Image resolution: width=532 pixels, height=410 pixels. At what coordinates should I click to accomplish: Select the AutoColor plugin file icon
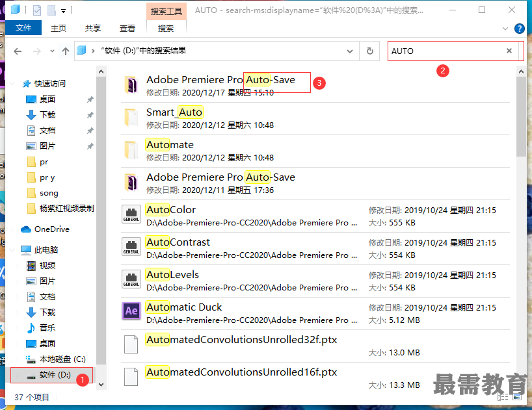131,214
